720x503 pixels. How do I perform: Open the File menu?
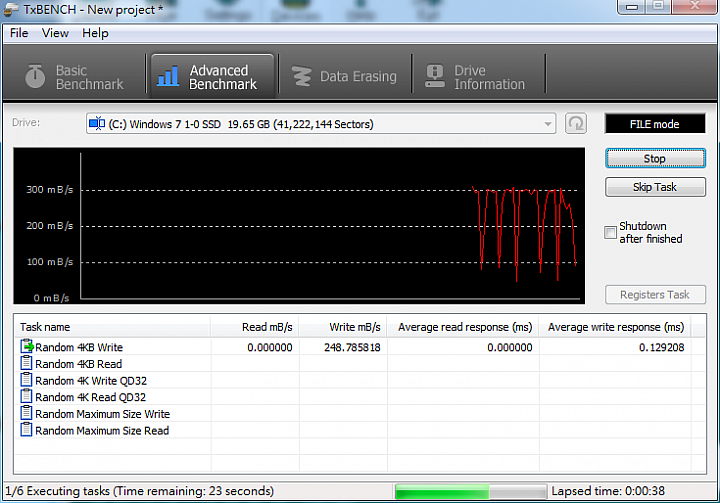tap(19, 33)
